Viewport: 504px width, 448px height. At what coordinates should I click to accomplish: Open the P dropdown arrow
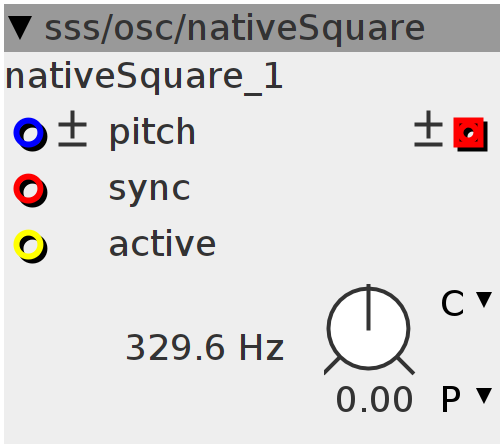coord(483,395)
